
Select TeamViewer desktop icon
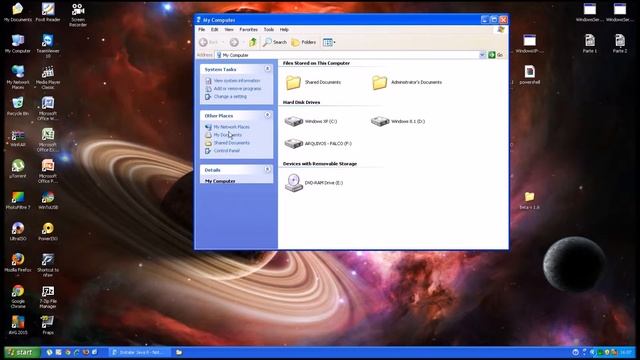click(48, 46)
